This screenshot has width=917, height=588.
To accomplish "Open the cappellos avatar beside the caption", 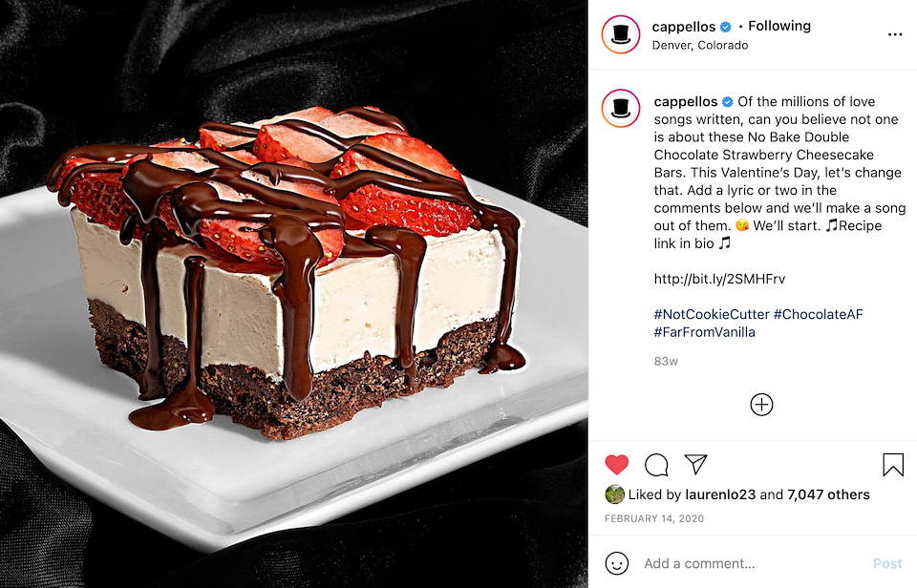I will coord(621,108).
